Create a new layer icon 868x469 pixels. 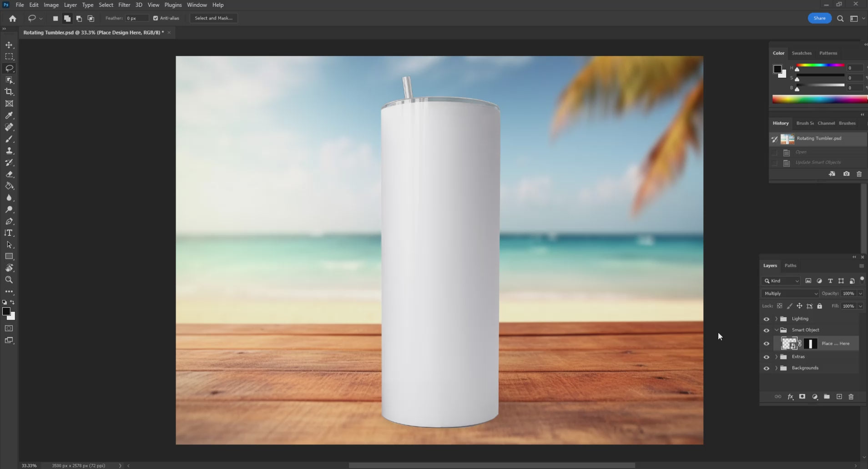tap(839, 397)
